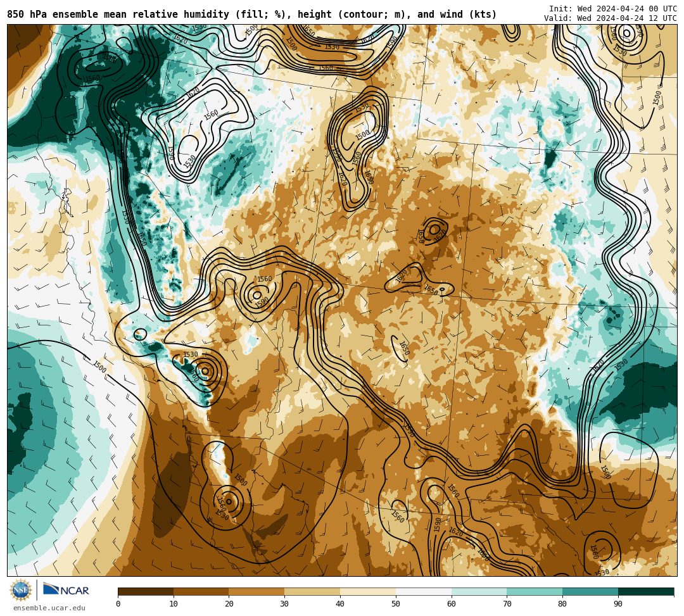This screenshot has width=684, height=616.
Task: Click colorbar tick label '50'
Action: [396, 604]
